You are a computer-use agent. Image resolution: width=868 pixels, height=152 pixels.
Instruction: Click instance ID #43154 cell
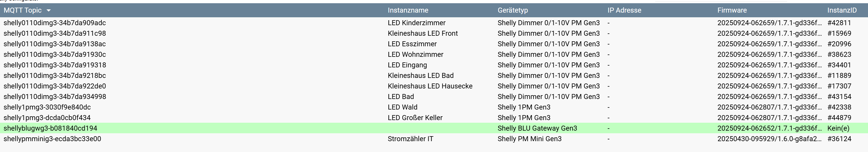pyautogui.click(x=839, y=97)
